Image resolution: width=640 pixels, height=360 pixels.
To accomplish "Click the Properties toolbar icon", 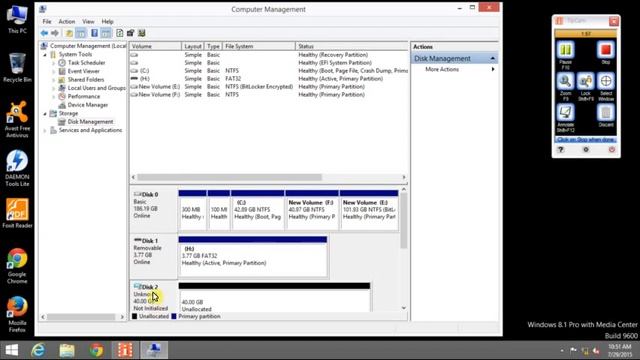I will [x=131, y=33].
